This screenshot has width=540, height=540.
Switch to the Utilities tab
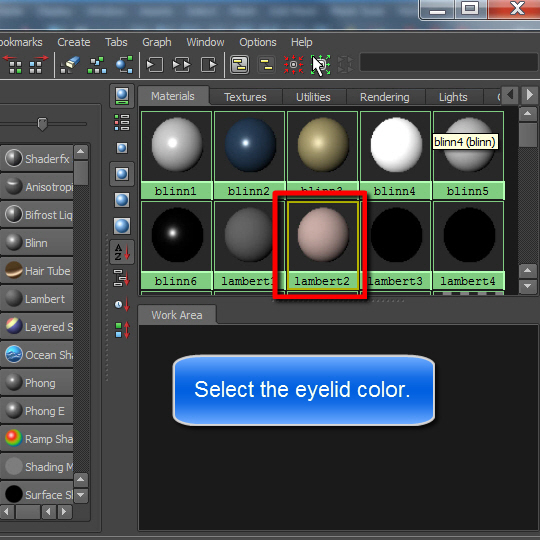coord(313,97)
